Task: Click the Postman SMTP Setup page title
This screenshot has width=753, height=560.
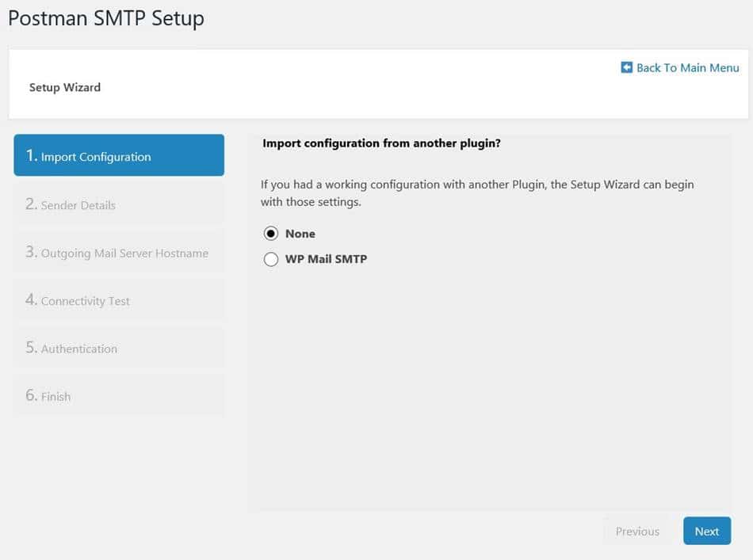Action: coord(106,17)
